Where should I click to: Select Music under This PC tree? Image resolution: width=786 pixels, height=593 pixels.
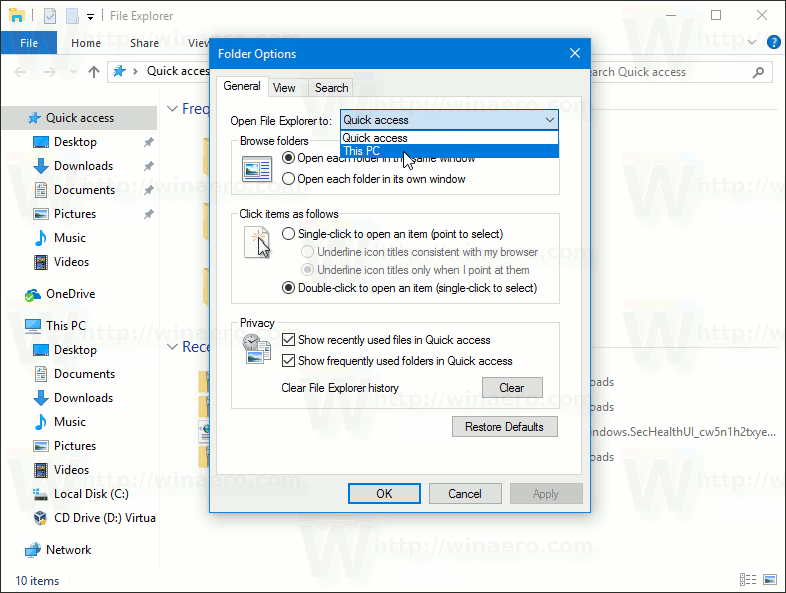(70, 422)
